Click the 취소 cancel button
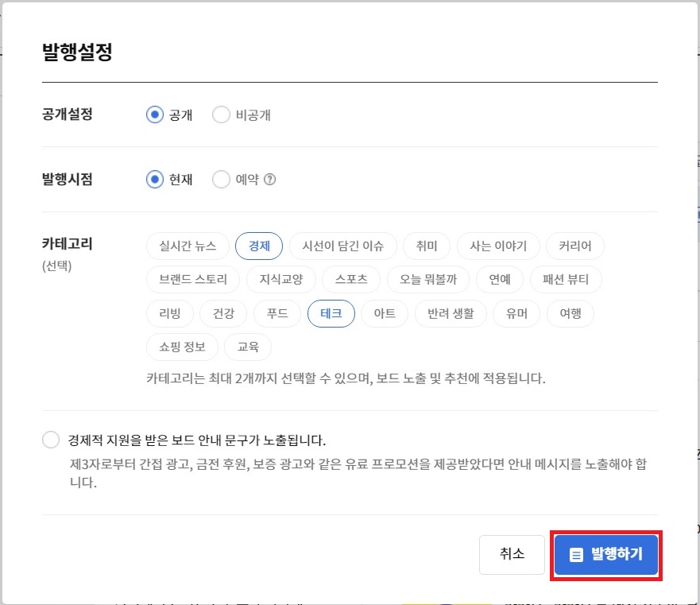This screenshot has width=700, height=605. coord(512,554)
